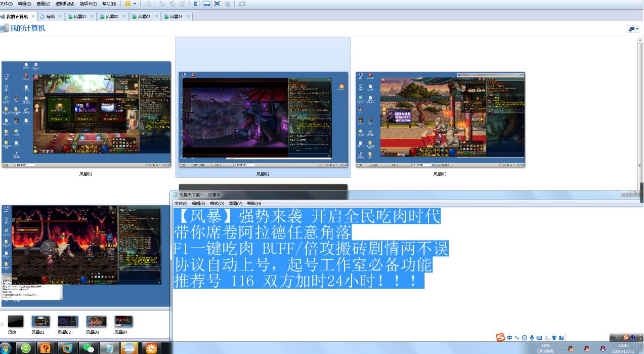
Task: Close the 风暴01 tab
Action: [92, 16]
